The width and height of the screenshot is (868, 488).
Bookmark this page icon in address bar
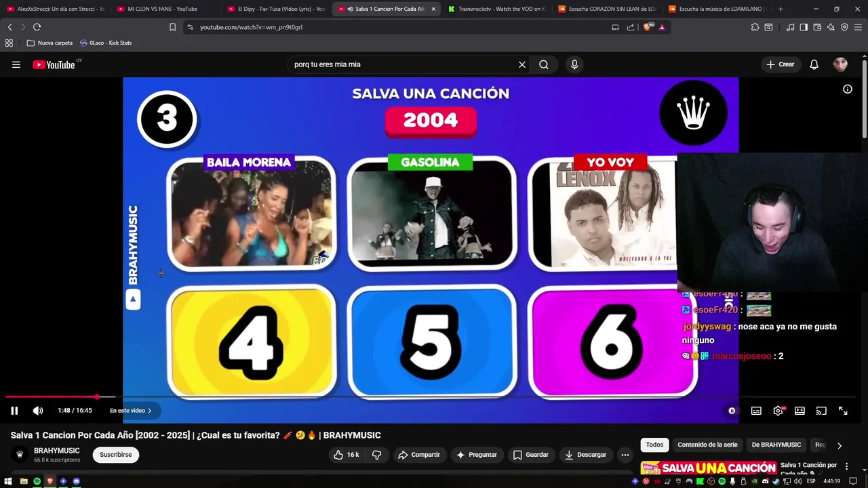172,27
